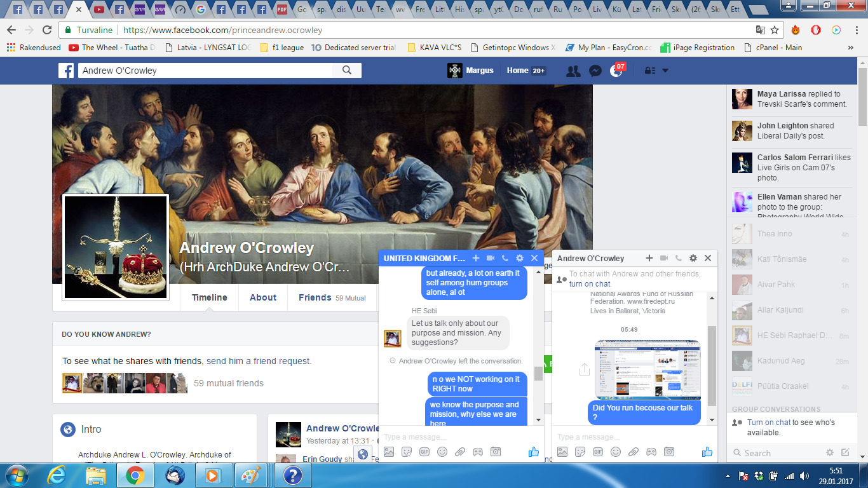This screenshot has height=488, width=868.
Task: Send thumbs up in UNITED KINGDOM chat
Action: 533,452
